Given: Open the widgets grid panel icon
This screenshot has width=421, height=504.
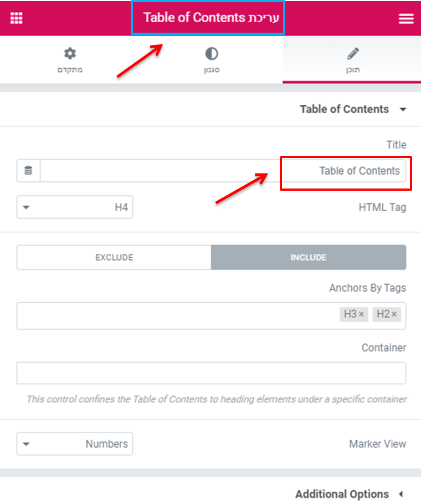Looking at the screenshot, I should coord(17,18).
